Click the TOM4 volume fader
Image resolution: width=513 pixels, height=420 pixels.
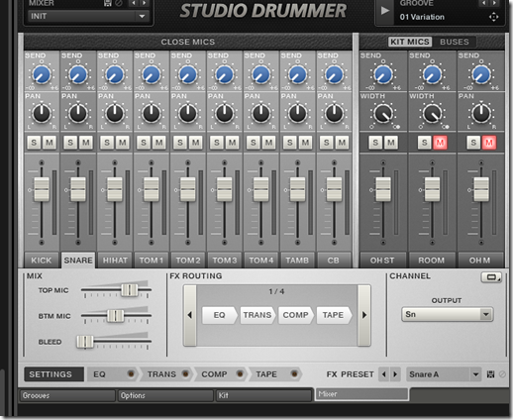(x=261, y=189)
